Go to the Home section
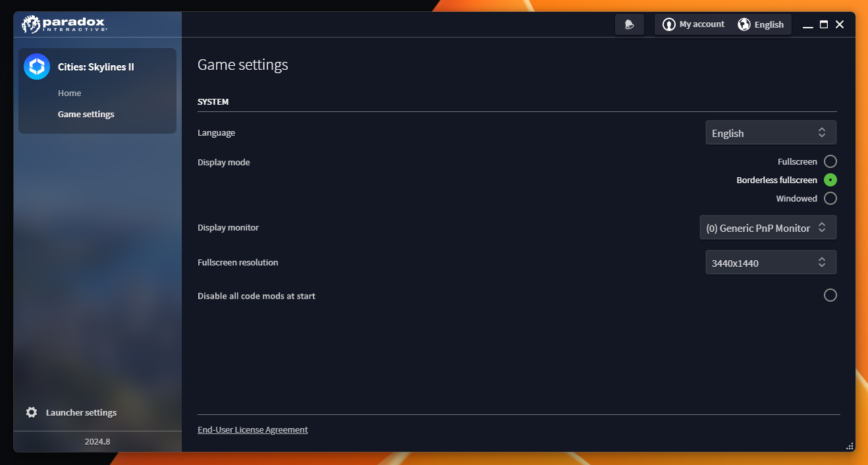868x465 pixels. 69,93
